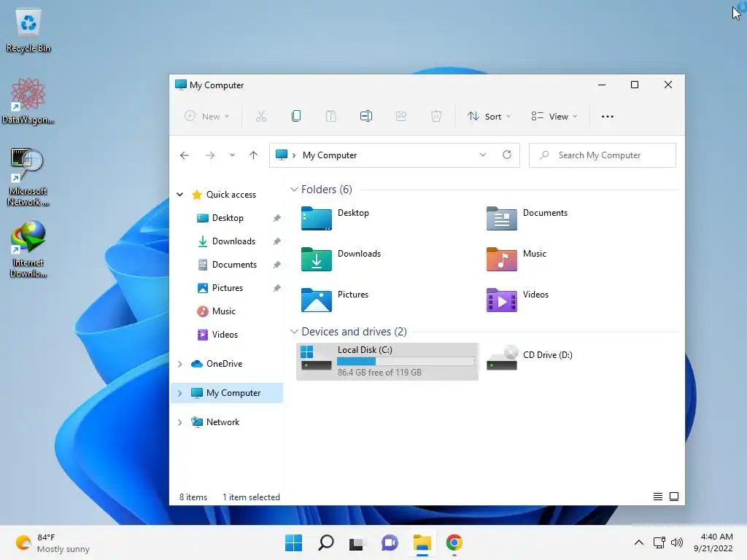Switch to details view icon in status bar

(658, 497)
